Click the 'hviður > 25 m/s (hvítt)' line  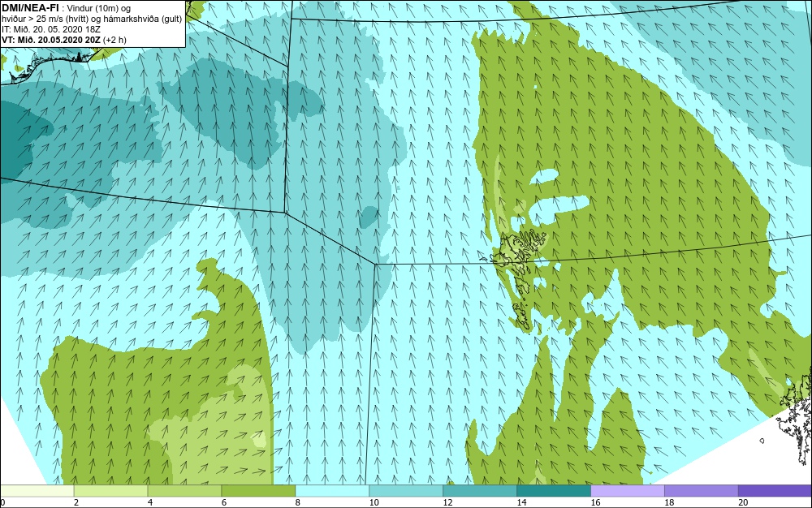[x=91, y=19]
